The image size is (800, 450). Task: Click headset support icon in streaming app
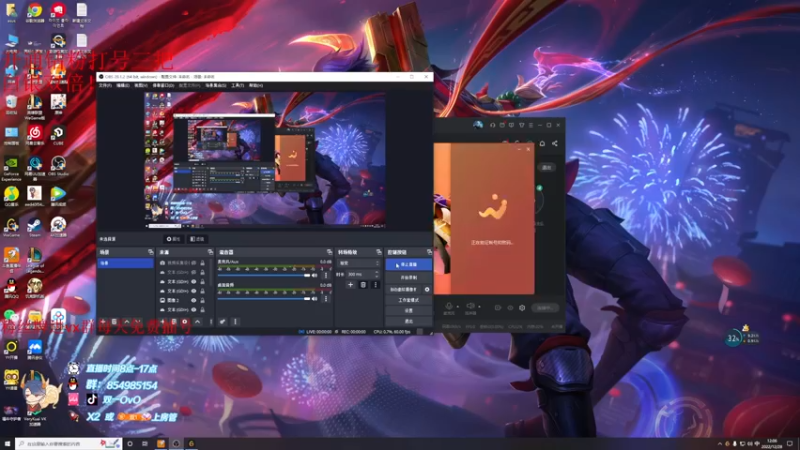tap(492, 125)
